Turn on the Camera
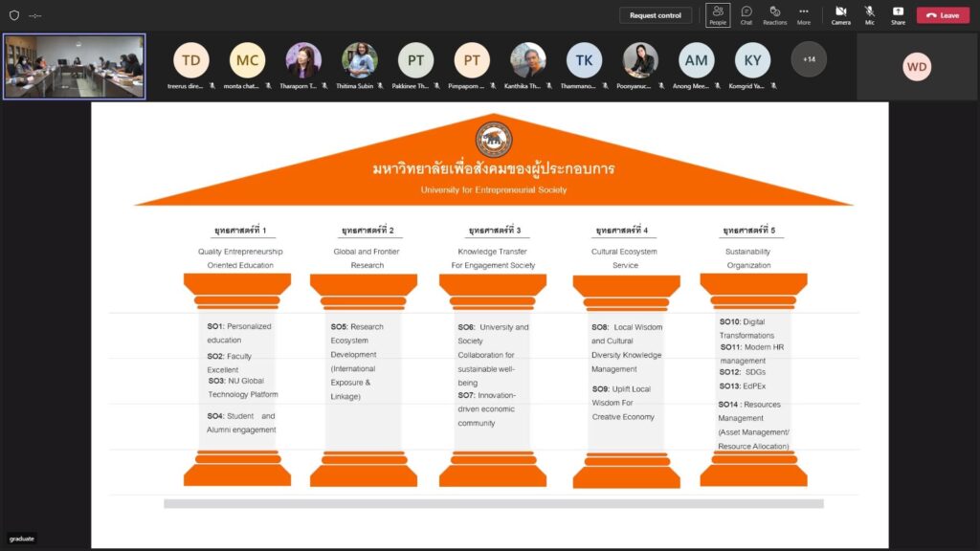Image resolution: width=980 pixels, height=551 pixels. pyautogui.click(x=840, y=15)
